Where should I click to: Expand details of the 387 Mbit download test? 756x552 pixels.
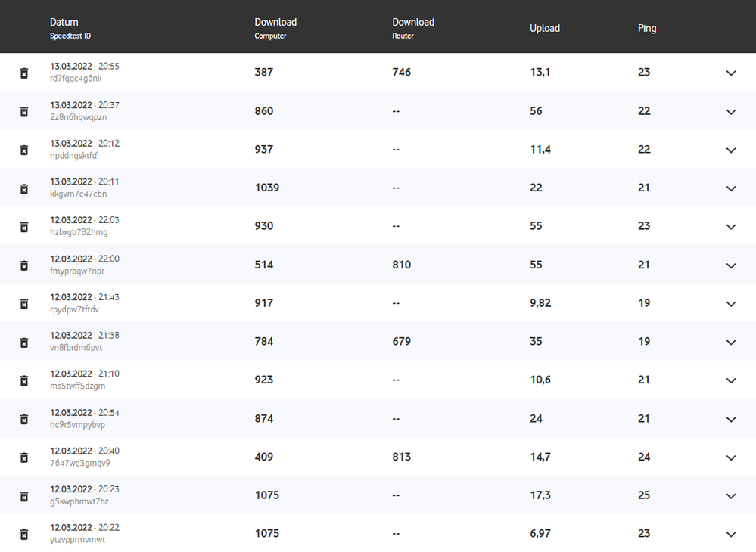(x=731, y=73)
